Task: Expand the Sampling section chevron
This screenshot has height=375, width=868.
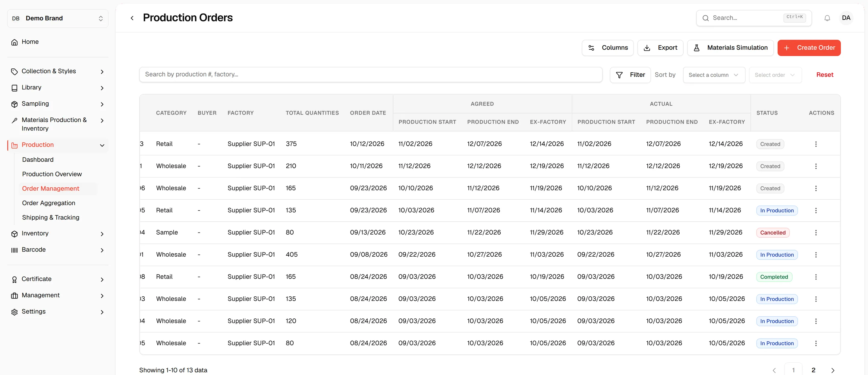Action: point(102,104)
